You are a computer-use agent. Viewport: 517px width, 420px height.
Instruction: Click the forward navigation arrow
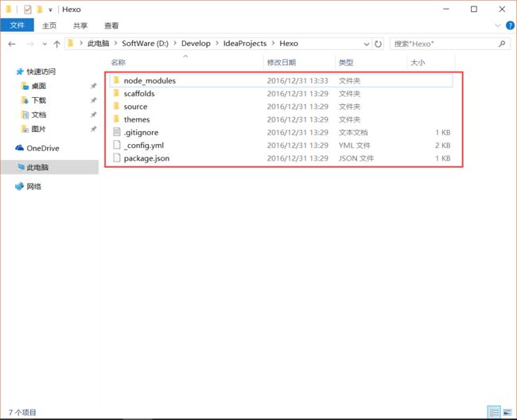(x=30, y=44)
